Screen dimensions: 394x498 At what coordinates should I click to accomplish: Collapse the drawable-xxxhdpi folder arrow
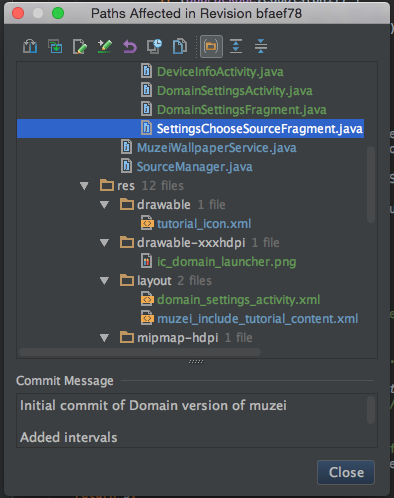[104, 243]
